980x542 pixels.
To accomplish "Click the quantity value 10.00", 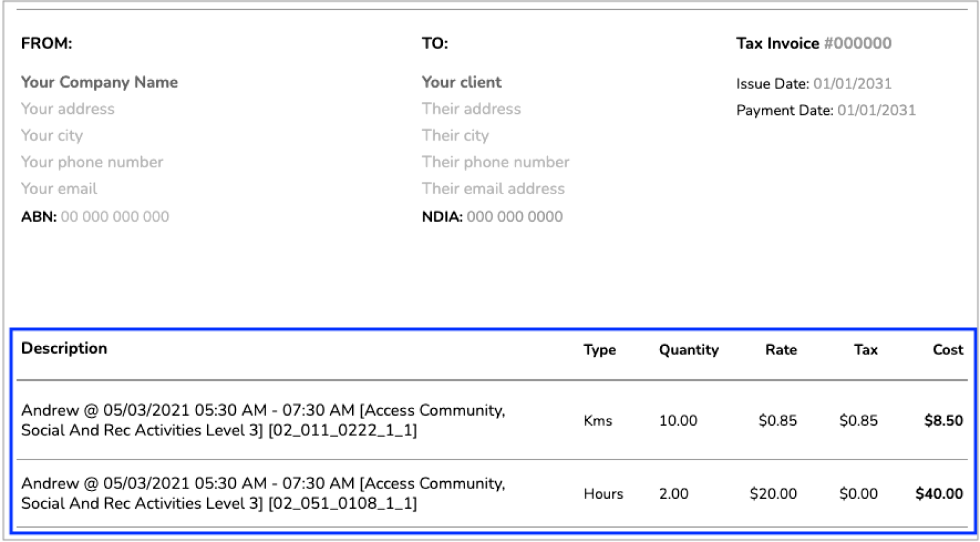I will [x=678, y=420].
